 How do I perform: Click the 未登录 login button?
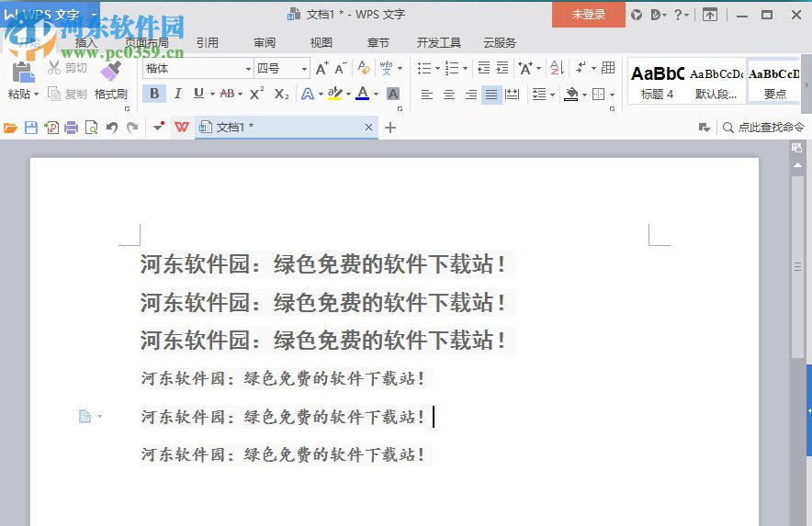click(588, 15)
